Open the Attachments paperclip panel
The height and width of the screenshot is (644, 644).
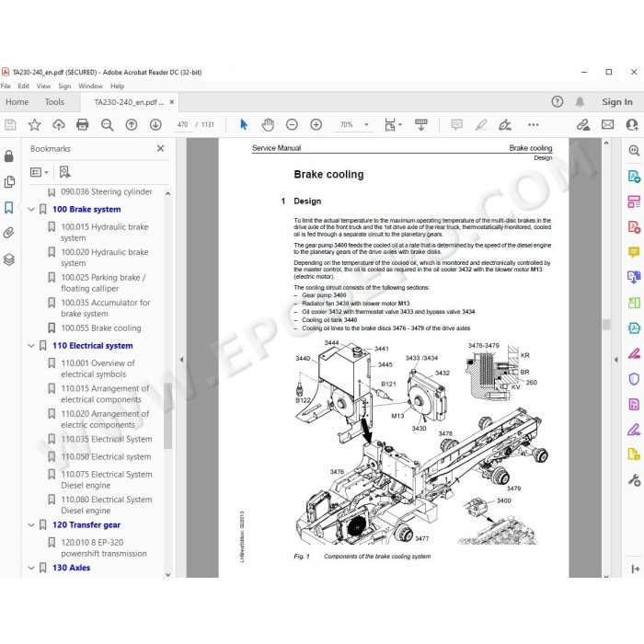pos(9,233)
